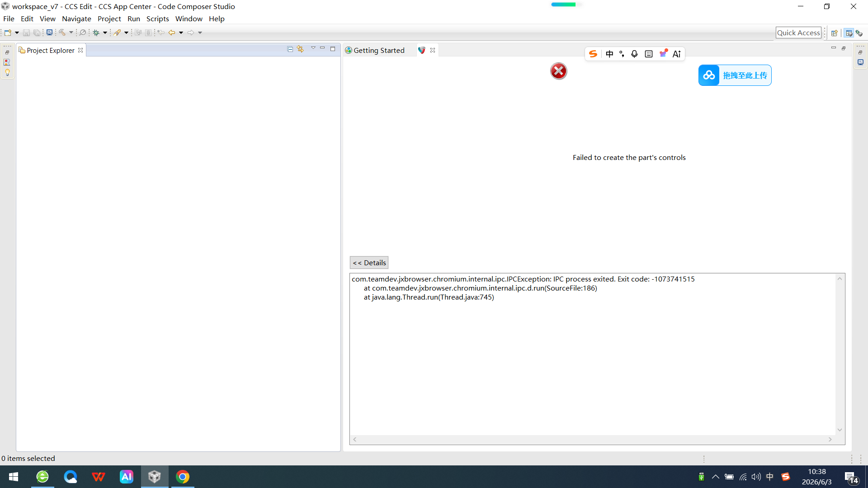Open the Window menu
Image resolution: width=868 pixels, height=488 pixels.
189,19
